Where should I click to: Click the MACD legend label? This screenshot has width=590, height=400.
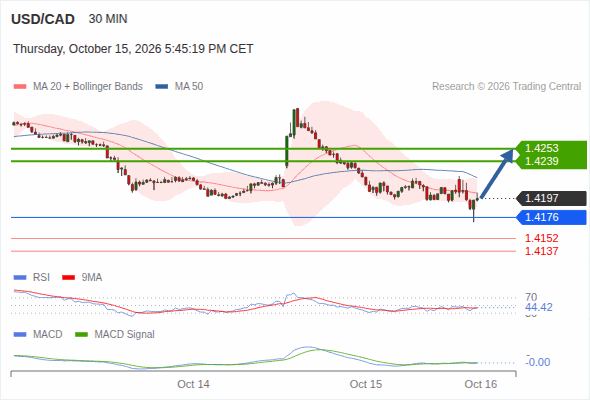point(48,335)
